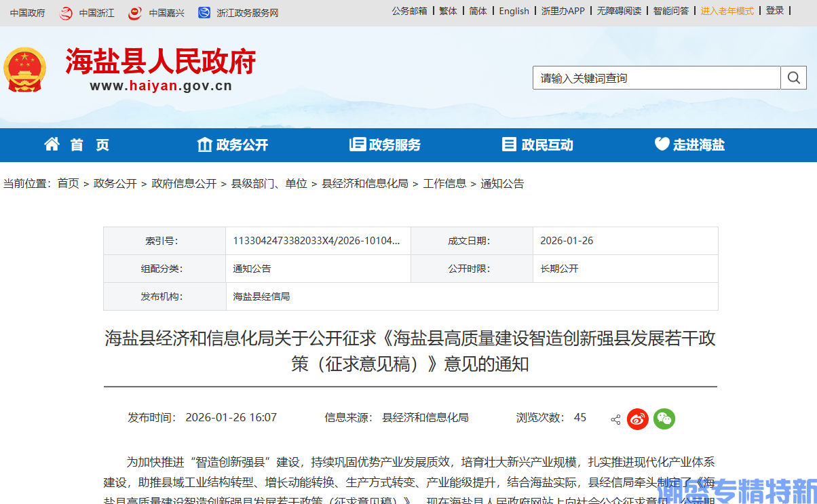Open the generic share options icon
This screenshot has height=504, width=817.
pos(615,420)
